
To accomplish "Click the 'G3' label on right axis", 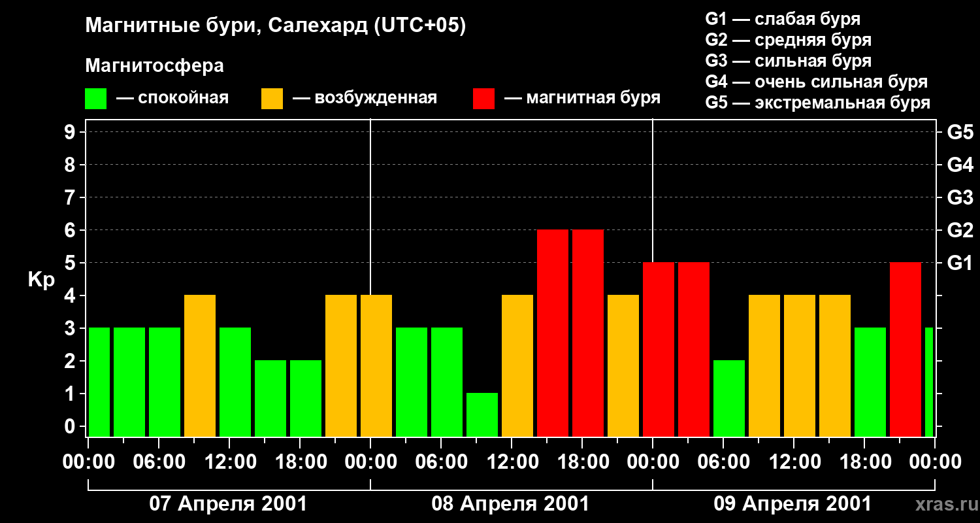I will pyautogui.click(x=960, y=197).
